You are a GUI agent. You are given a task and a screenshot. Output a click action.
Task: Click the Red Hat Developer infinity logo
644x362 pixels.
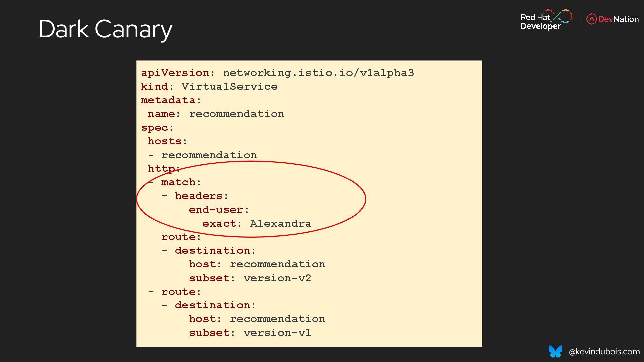pos(562,16)
